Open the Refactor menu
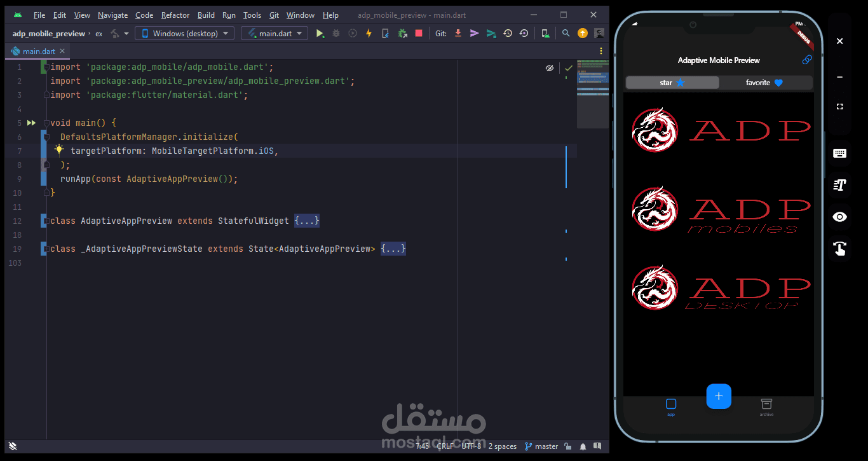Screen dimensions: 868x461 pyautogui.click(x=175, y=15)
